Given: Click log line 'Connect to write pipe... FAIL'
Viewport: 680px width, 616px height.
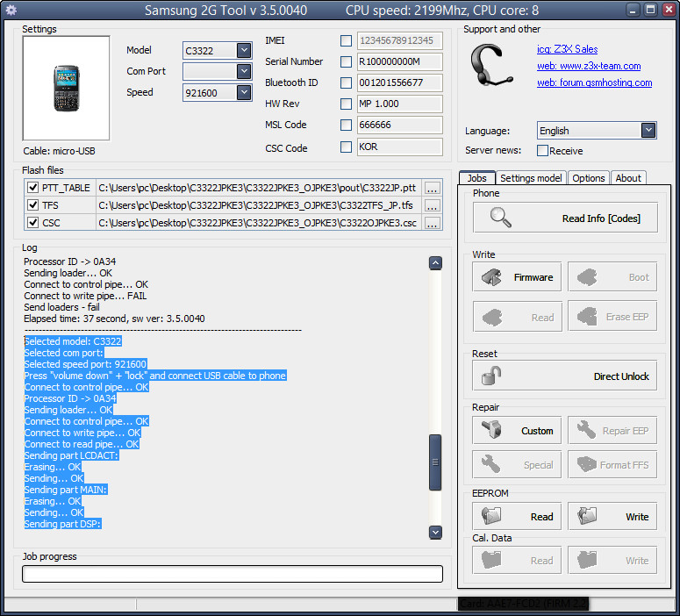Looking at the screenshot, I should click(85, 296).
